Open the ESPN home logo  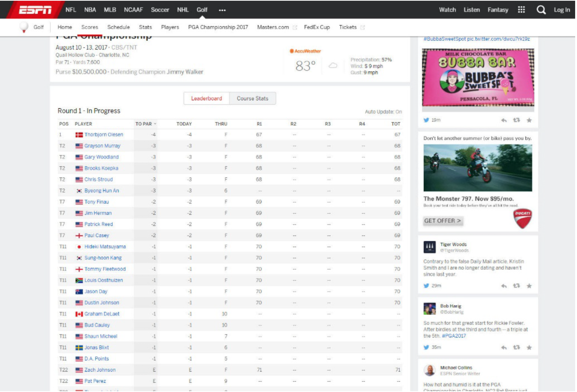pos(35,10)
